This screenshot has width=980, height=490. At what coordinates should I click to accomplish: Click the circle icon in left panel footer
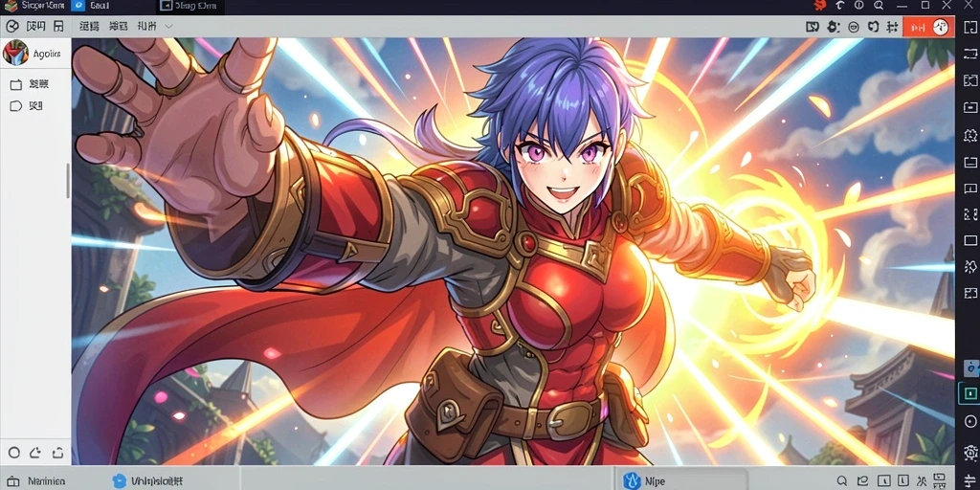click(x=13, y=453)
